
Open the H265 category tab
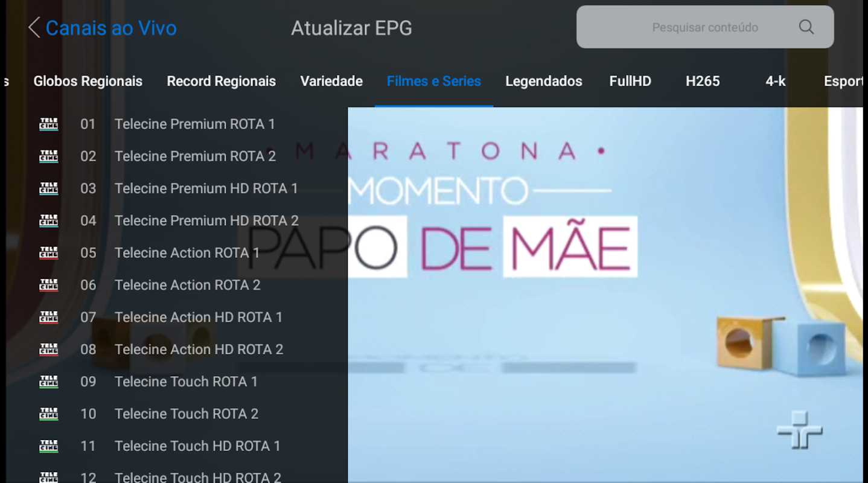pos(703,82)
